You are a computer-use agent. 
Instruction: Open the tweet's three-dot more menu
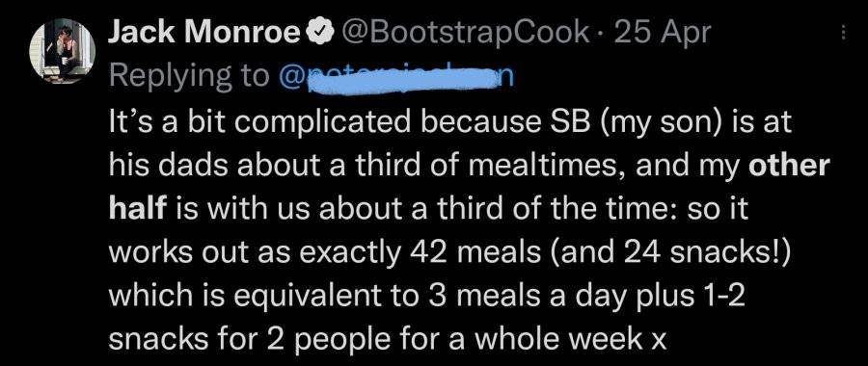843,34
